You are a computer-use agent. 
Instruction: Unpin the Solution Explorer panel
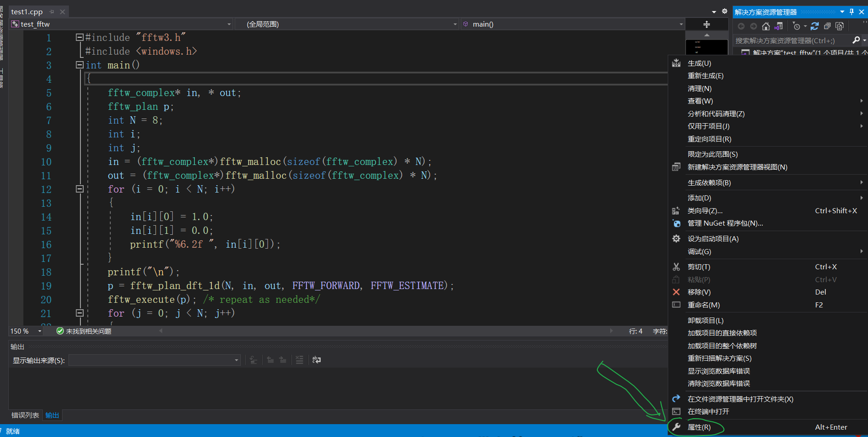(x=851, y=12)
